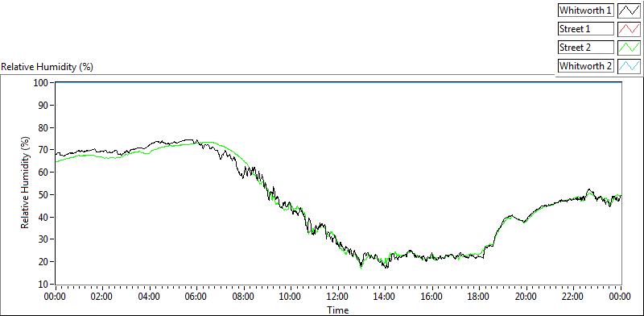This screenshot has height=316, width=644.
Task: Click the 06:00 time axis marker
Action: [196, 296]
